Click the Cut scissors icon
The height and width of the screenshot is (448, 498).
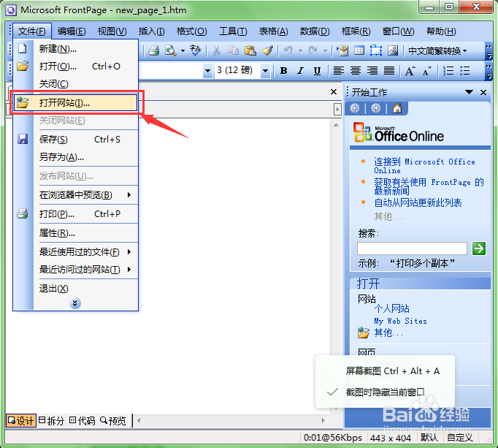coord(216,50)
